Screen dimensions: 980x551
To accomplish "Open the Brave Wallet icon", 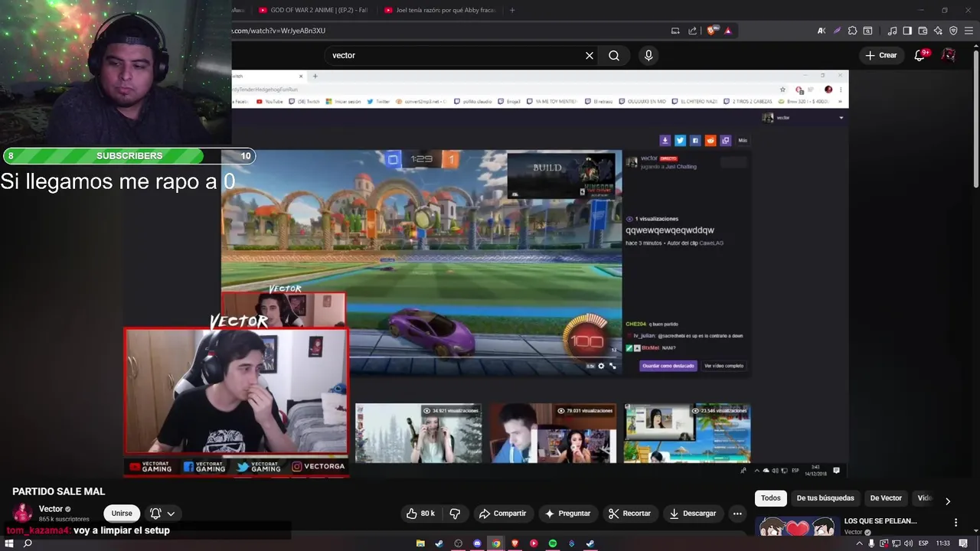I will click(923, 31).
